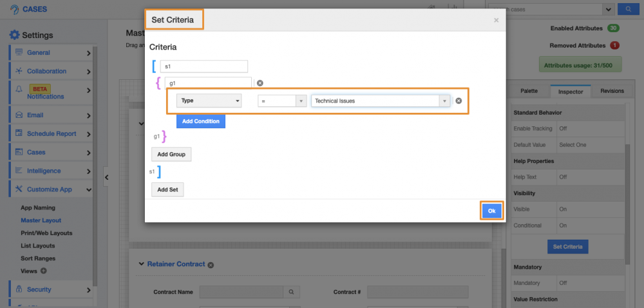Add a new view with plus icon
644x308 pixels.
44,271
